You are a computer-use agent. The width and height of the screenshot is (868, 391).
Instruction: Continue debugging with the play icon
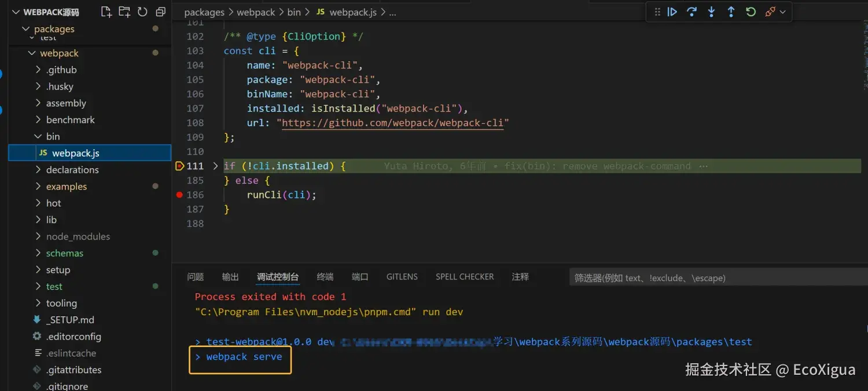672,12
